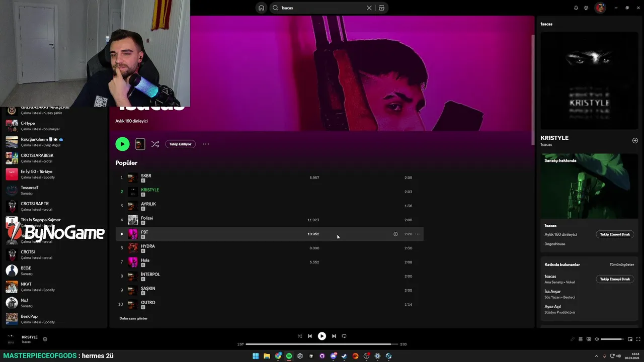Select the KRISTYLE track in Popüler list
The width and height of the screenshot is (644, 362).
tap(150, 190)
